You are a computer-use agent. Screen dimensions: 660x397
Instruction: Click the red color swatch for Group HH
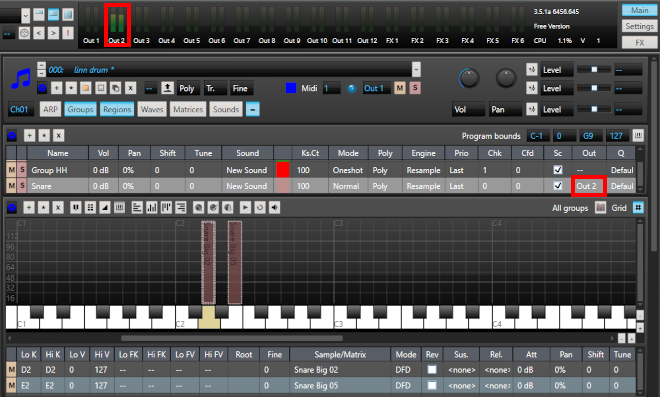click(282, 170)
